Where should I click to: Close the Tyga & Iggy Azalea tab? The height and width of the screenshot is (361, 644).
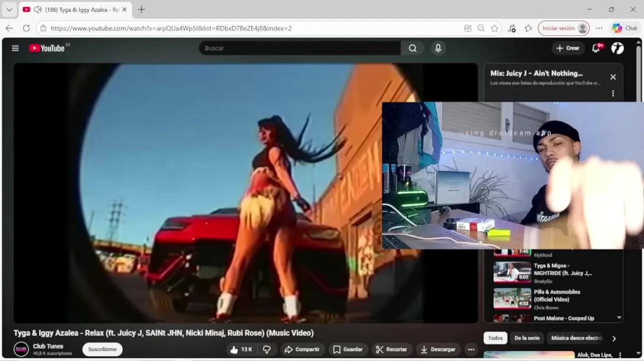124,10
